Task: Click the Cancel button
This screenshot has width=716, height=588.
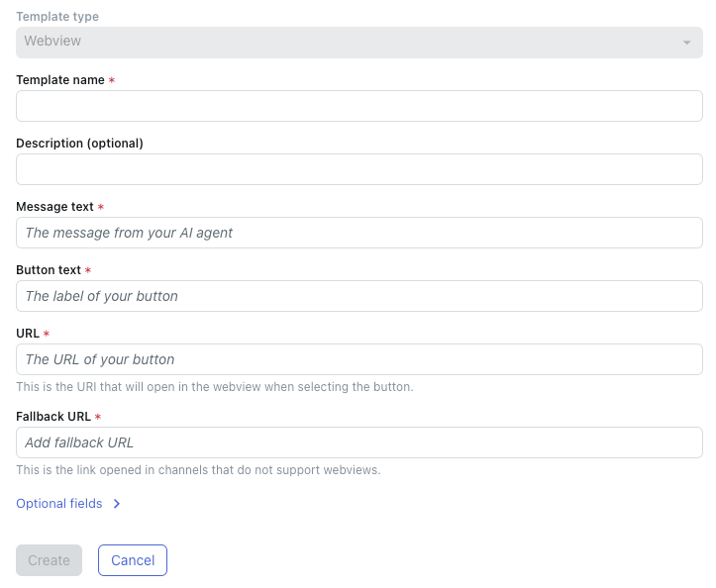Action: [x=133, y=560]
